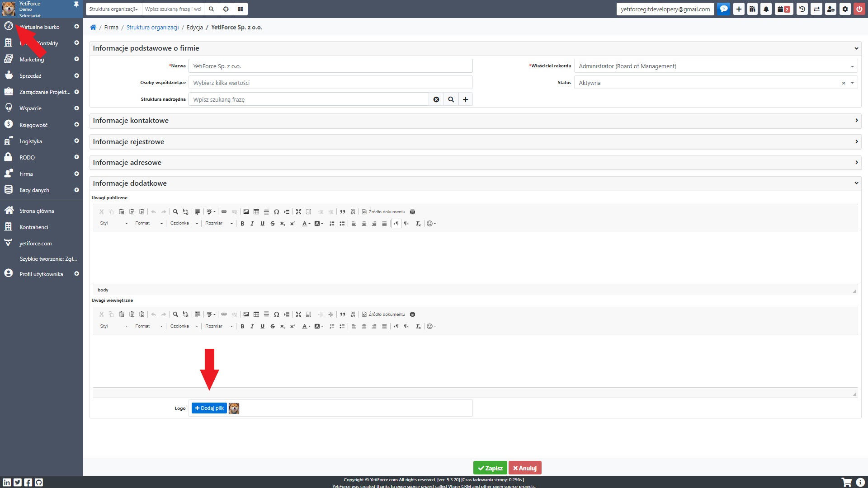Click Anuluj button to cancel
The height and width of the screenshot is (488, 868).
tap(525, 468)
